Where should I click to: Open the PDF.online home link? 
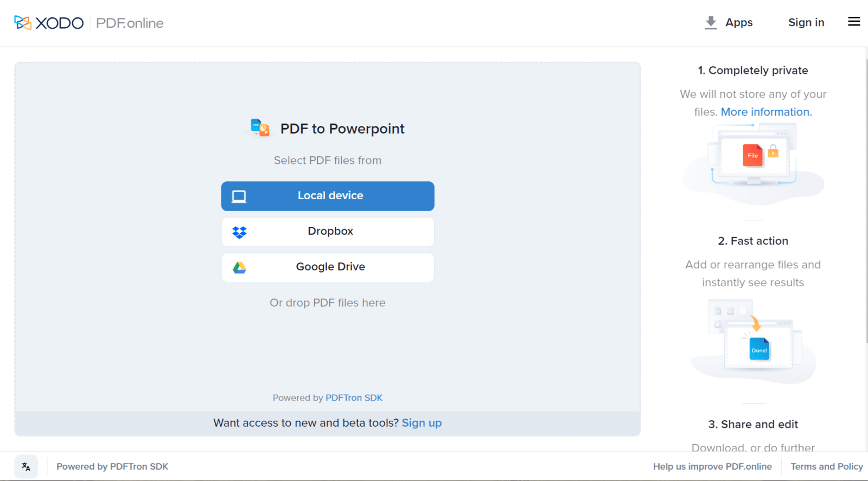[x=130, y=23]
